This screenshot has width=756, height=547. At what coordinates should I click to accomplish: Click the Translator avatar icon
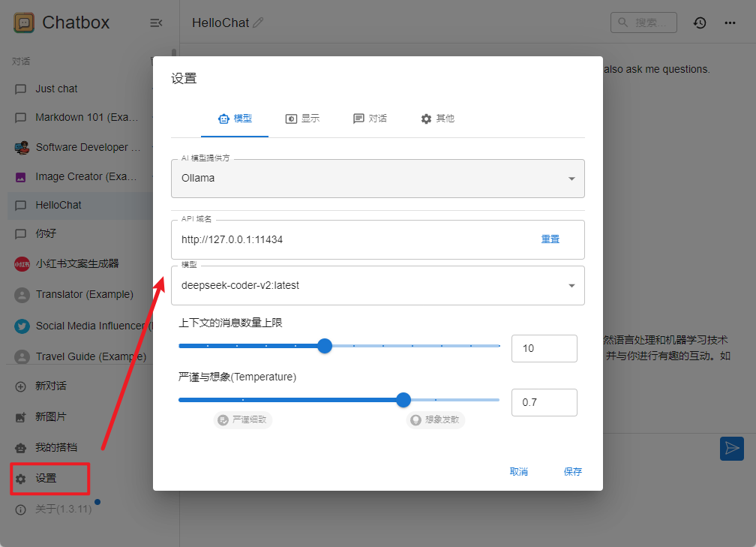pyautogui.click(x=22, y=295)
